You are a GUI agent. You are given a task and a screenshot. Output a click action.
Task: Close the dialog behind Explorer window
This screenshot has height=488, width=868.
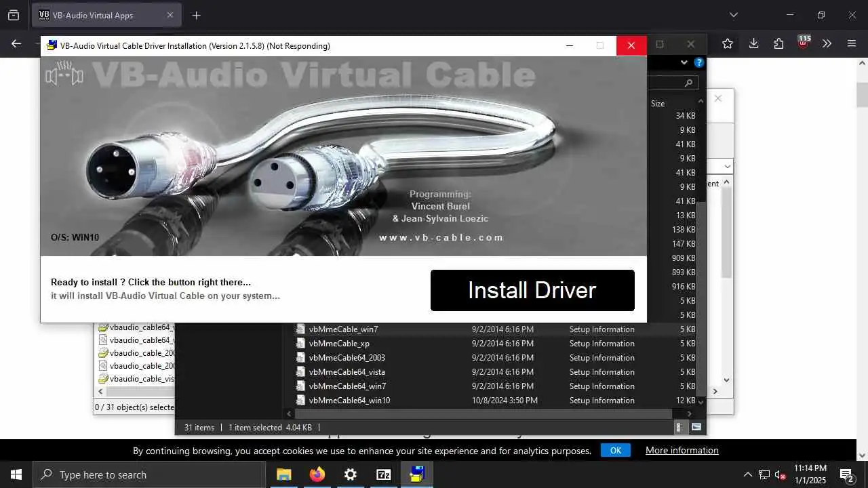point(718,98)
